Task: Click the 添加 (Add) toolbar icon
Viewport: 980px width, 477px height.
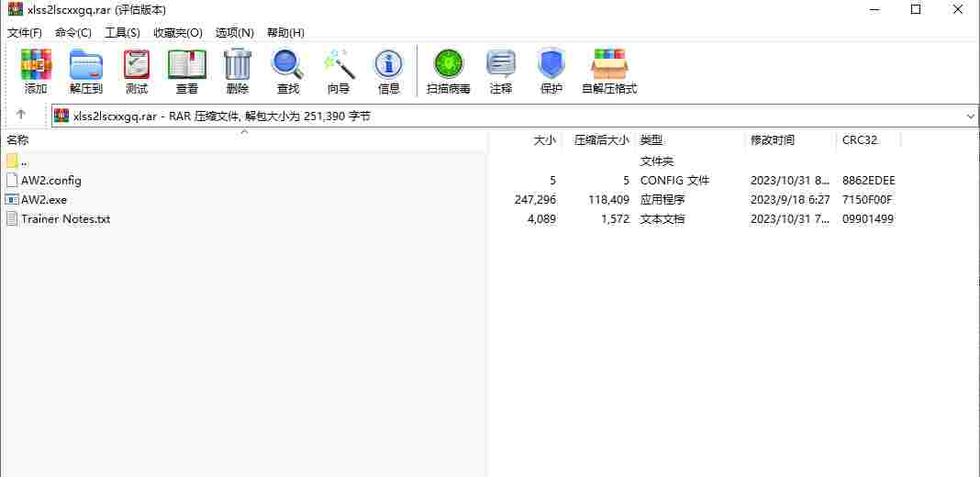Action: [x=36, y=64]
